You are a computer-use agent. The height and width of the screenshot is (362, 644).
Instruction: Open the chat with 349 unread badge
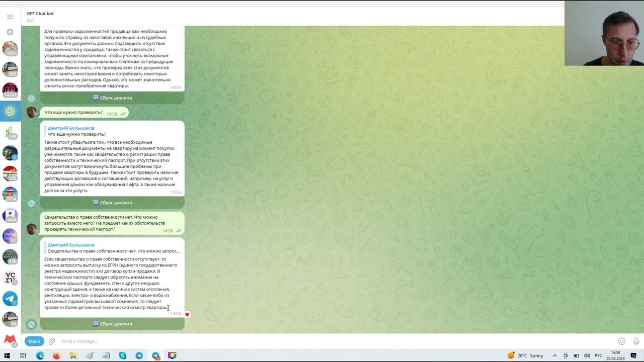tap(10, 132)
